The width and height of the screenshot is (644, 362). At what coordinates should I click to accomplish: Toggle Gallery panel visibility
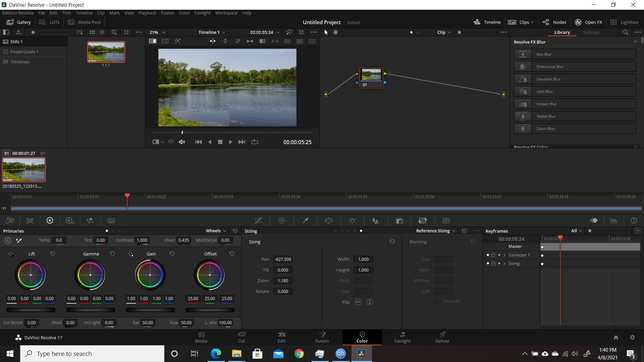pos(19,22)
